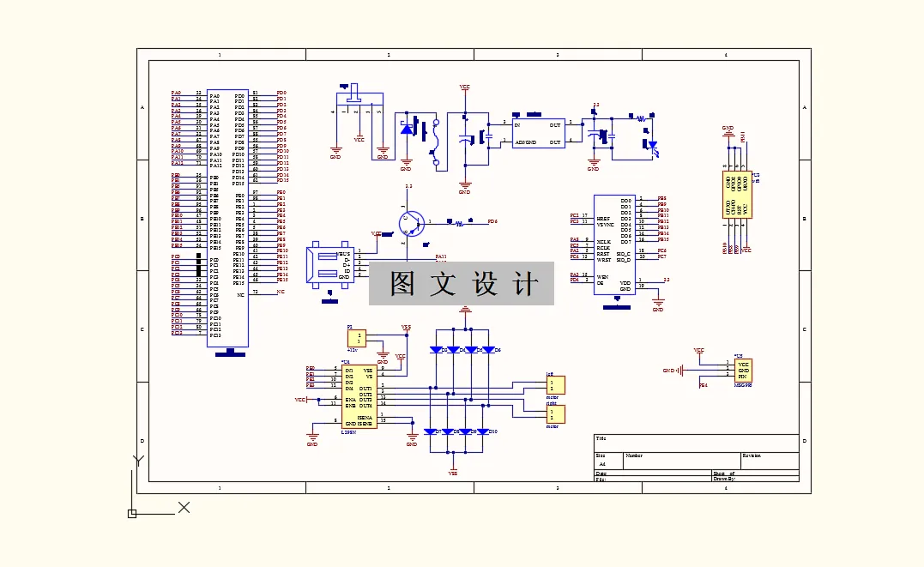Select the PE4 net label at MSG99

(703, 385)
